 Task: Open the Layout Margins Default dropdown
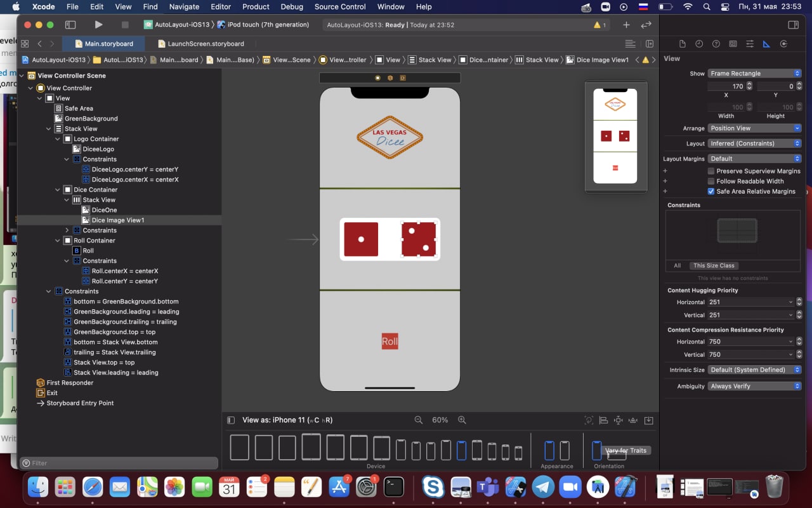[x=755, y=159]
